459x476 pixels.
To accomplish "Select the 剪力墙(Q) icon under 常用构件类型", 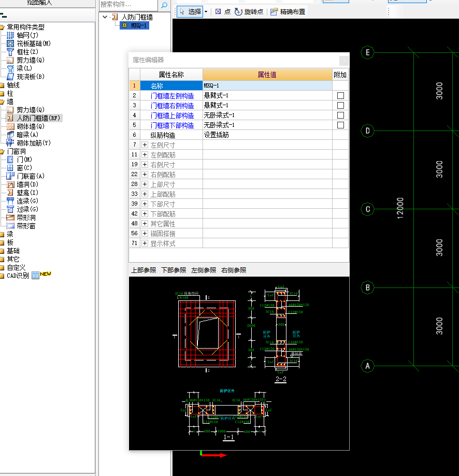I will (x=10, y=60).
